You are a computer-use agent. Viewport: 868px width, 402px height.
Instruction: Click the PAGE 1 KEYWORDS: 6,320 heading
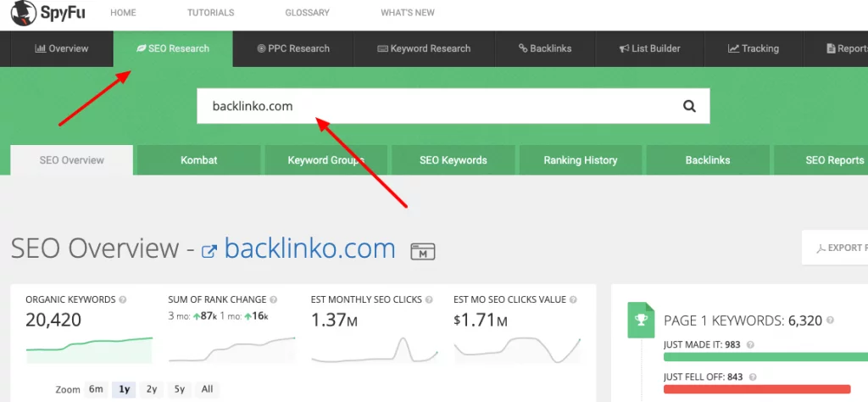[743, 320]
